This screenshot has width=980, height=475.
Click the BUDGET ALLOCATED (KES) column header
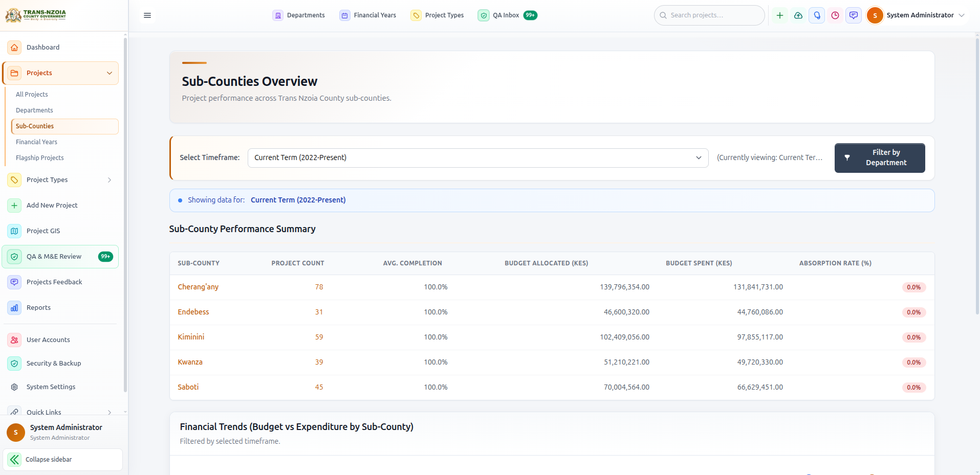(547, 263)
